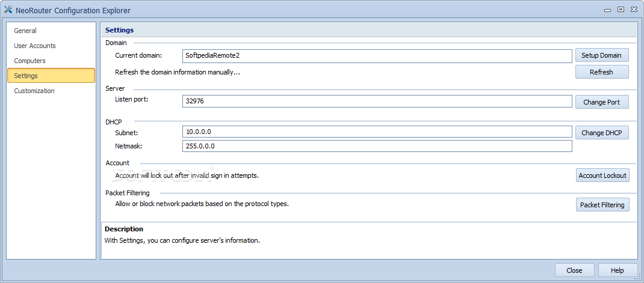Viewport: 644px width, 283px height.
Task: Click into the Listen port field
Action: click(x=377, y=102)
